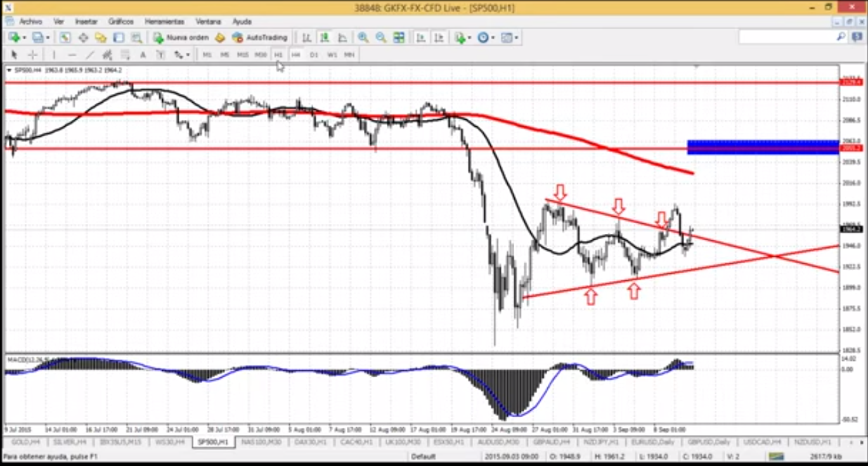The width and height of the screenshot is (868, 466).
Task: Select the D1 timeframe button
Action: [314, 55]
